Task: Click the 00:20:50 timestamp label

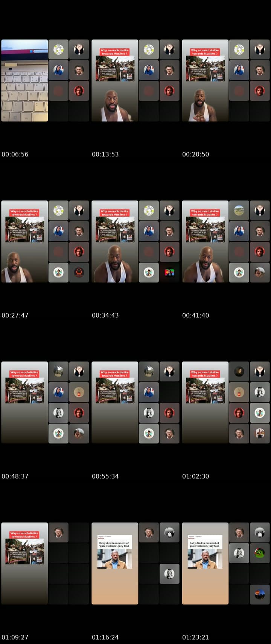Action: [196, 154]
